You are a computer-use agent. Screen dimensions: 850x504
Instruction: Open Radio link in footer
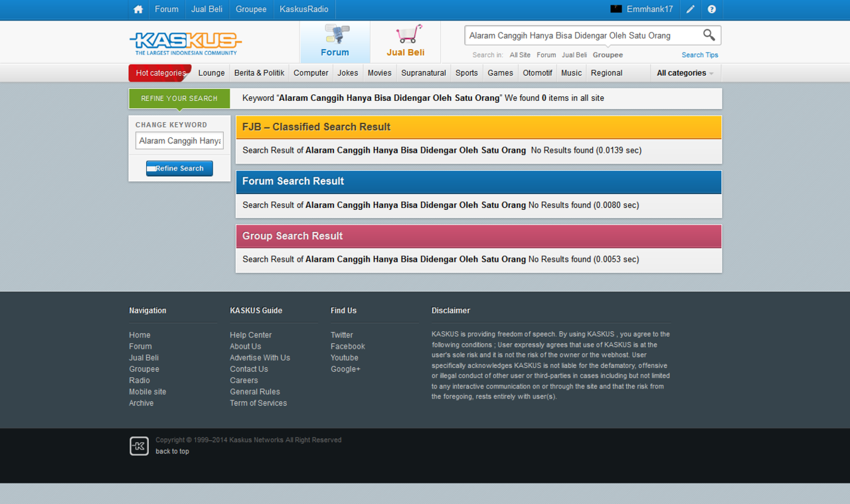(139, 380)
